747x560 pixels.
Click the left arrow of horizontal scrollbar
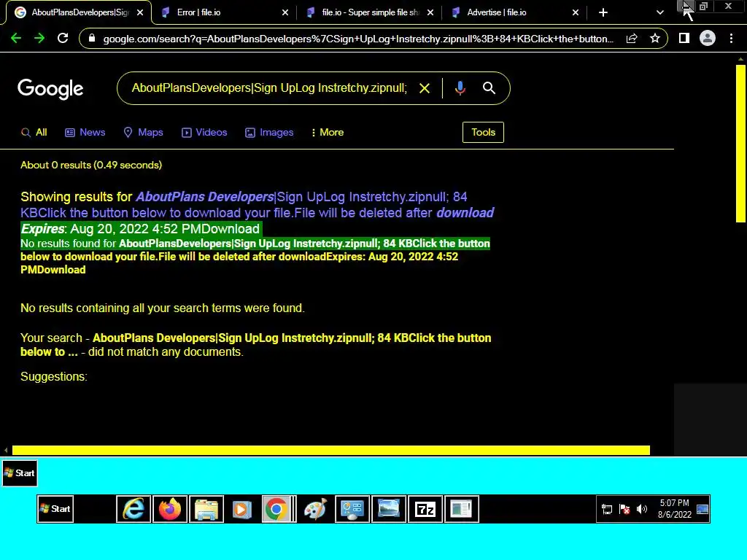(6, 450)
